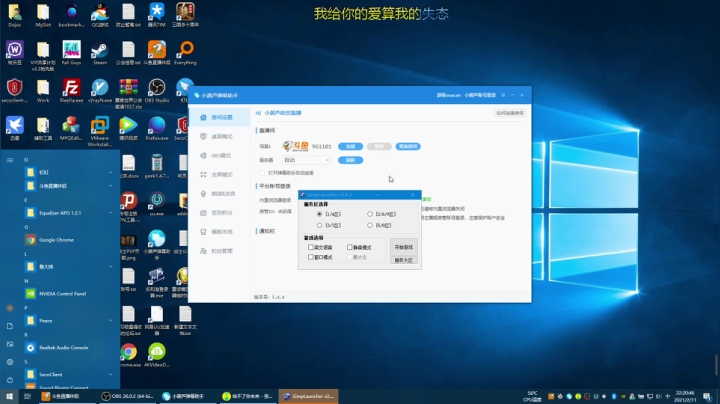
Task: Open the microphone icon sidebar item
Action: pos(219,194)
